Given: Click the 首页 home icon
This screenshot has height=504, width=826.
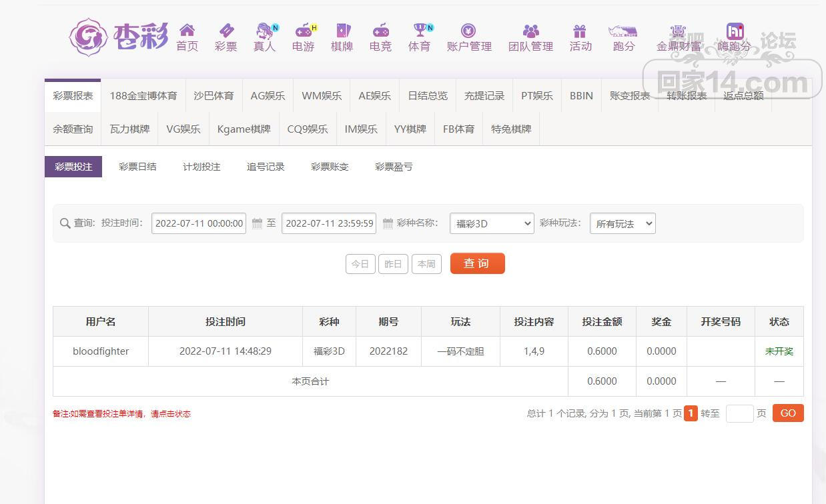Looking at the screenshot, I should click(x=187, y=31).
